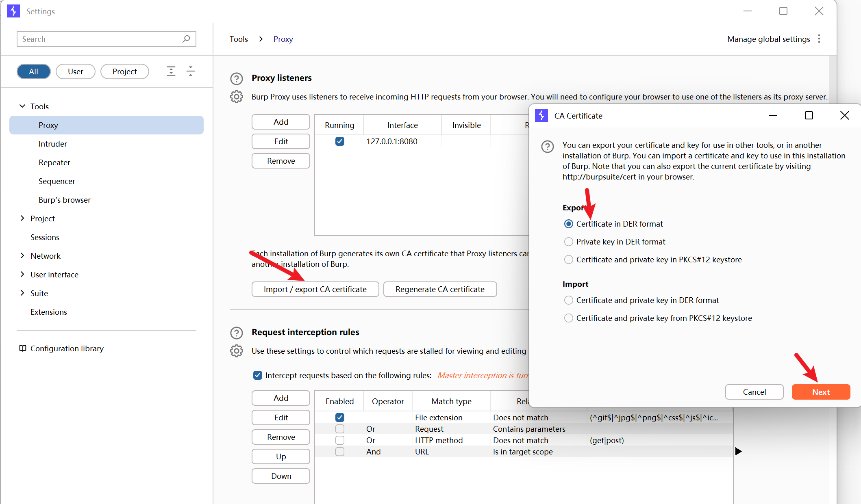This screenshot has height=504, width=861.
Task: Move rule Down button
Action: coord(281,476)
